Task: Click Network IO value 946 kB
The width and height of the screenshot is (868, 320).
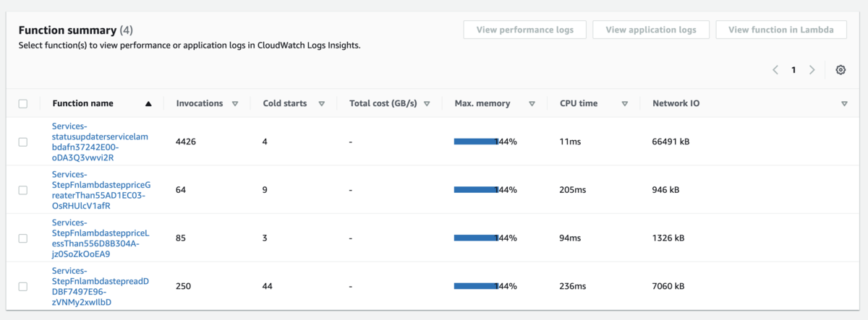Action: (665, 190)
